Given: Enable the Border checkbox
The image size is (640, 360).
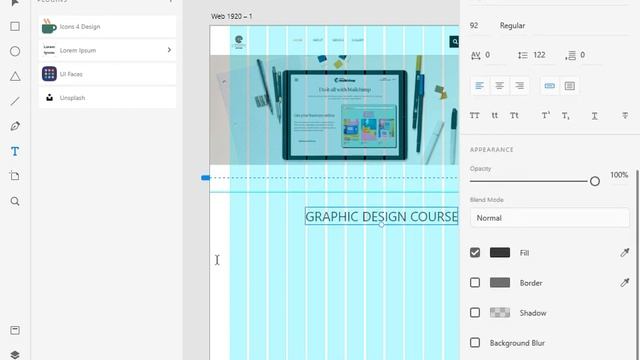Looking at the screenshot, I should pos(475,282).
